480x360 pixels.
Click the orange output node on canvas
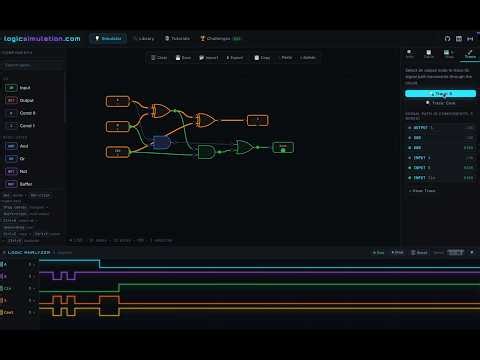257,120
